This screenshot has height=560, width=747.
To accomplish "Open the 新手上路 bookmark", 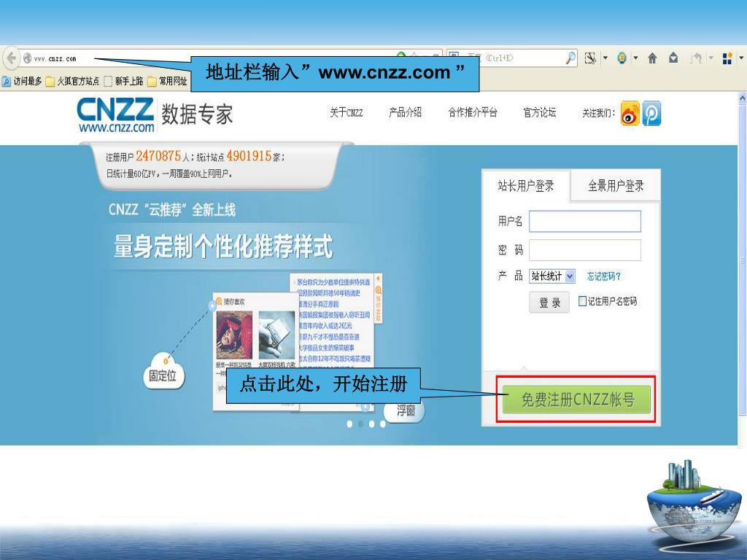I will [123, 82].
